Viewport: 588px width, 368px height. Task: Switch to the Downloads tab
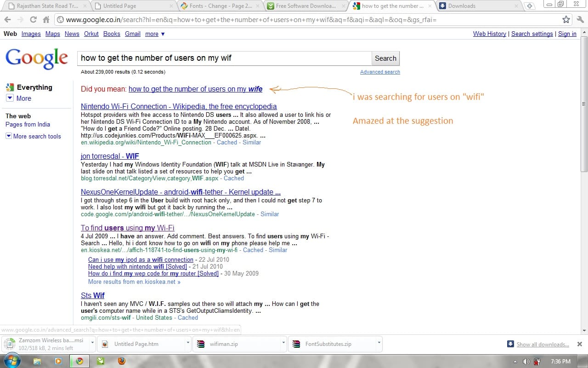(478, 6)
